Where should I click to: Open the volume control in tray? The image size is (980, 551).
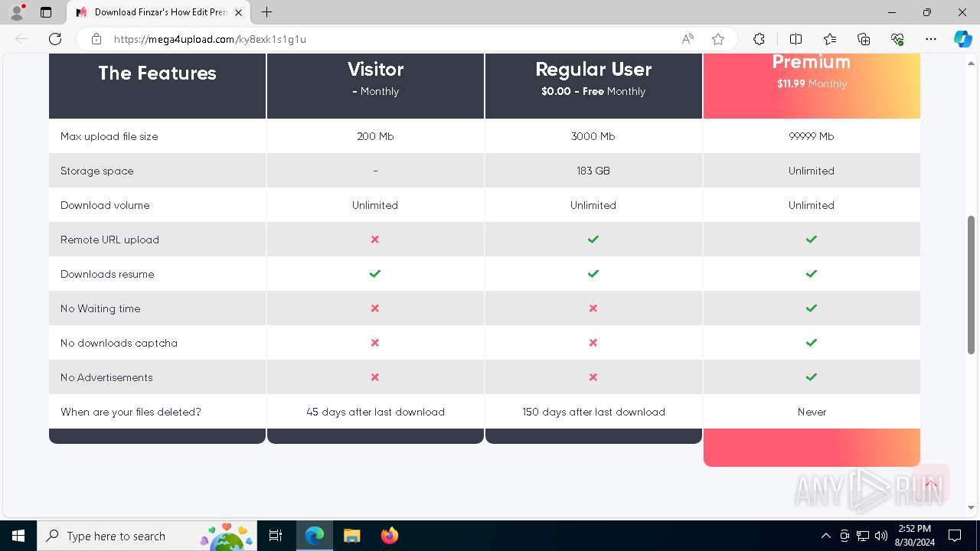coord(880,536)
